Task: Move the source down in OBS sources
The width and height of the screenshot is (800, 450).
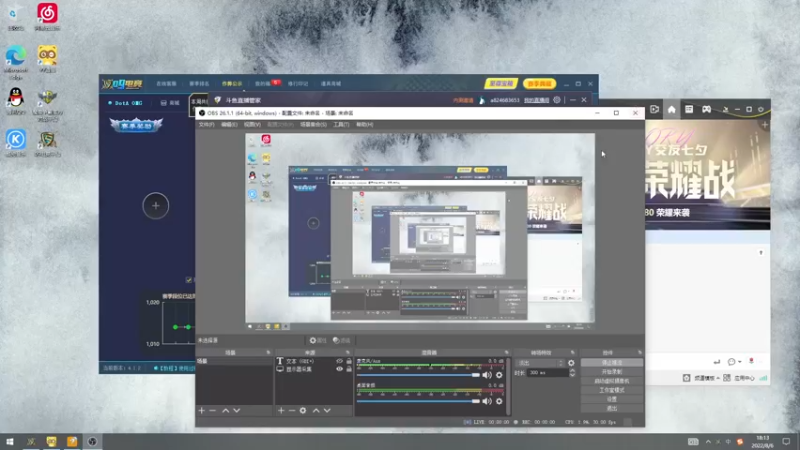Action: pyautogui.click(x=327, y=410)
